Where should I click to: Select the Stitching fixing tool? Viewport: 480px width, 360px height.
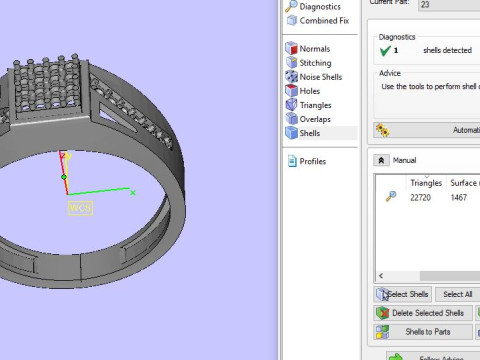click(x=309, y=63)
